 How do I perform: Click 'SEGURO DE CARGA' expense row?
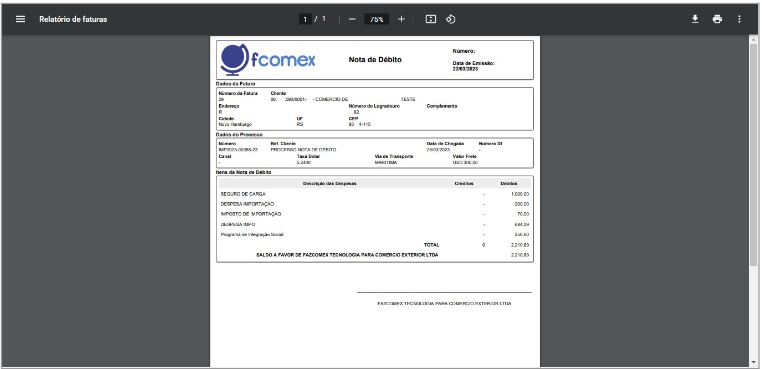point(375,194)
